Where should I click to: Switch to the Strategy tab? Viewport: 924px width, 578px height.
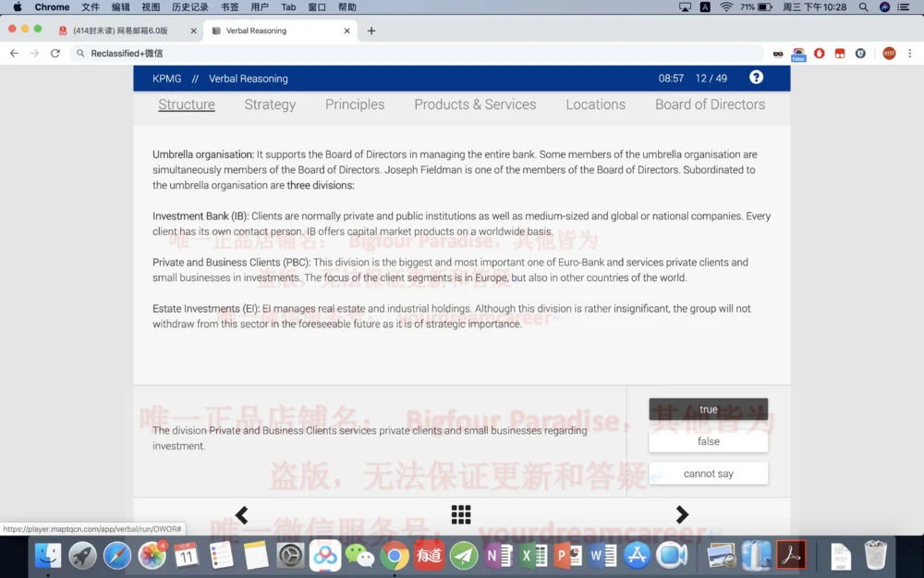pyautogui.click(x=269, y=105)
